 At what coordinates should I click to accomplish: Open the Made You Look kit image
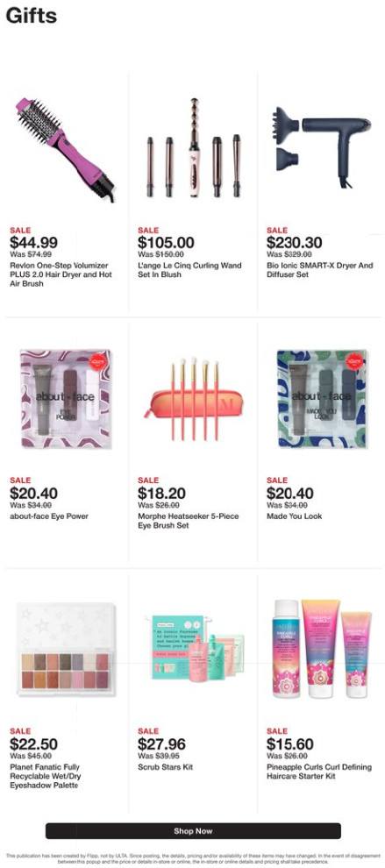pos(321,399)
